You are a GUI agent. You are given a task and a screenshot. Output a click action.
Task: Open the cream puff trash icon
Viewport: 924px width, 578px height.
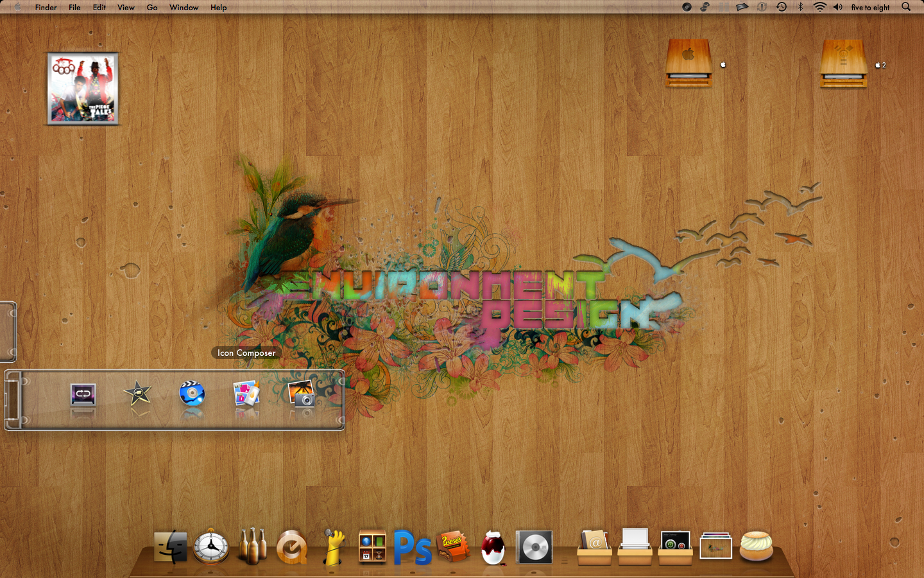756,547
